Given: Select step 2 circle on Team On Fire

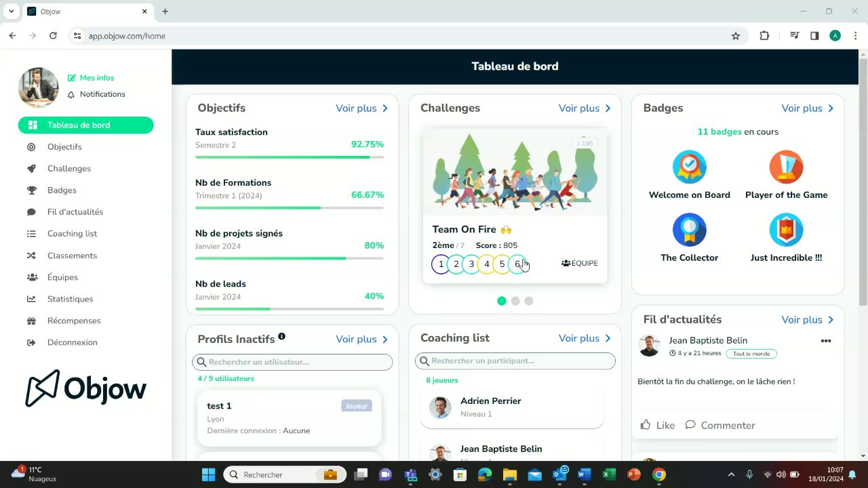Looking at the screenshot, I should (x=456, y=264).
